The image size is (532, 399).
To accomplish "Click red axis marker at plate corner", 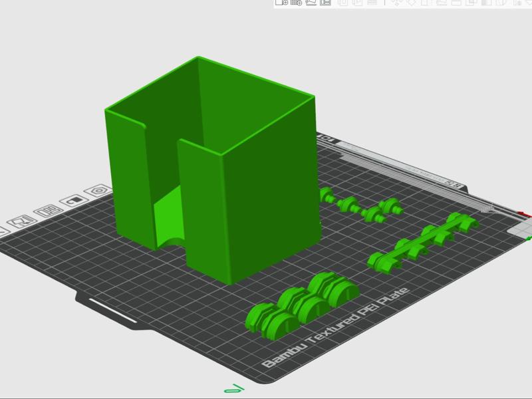I will click(525, 214).
